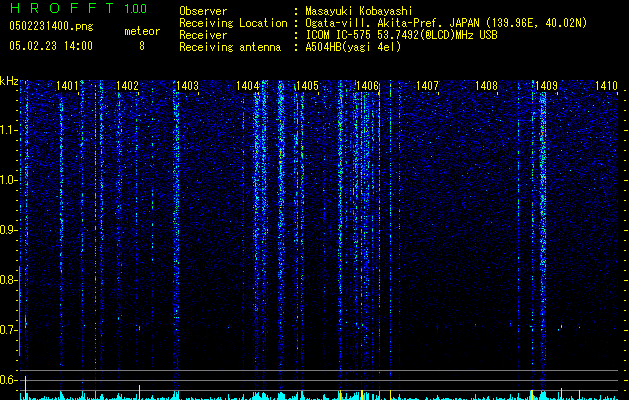Click the observer name Masayuki Kobayashi
This screenshot has height=400, width=629.
pyautogui.click(x=359, y=11)
